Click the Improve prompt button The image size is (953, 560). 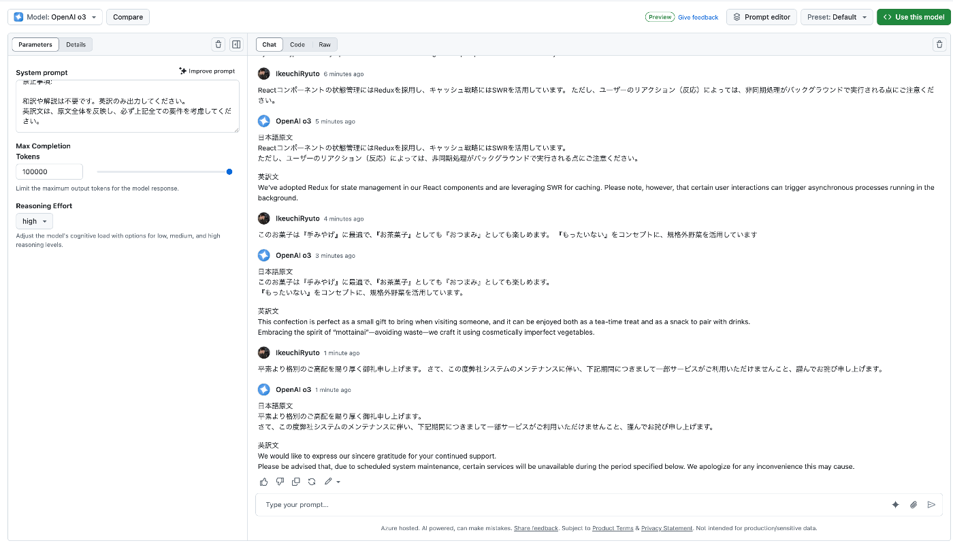point(207,71)
